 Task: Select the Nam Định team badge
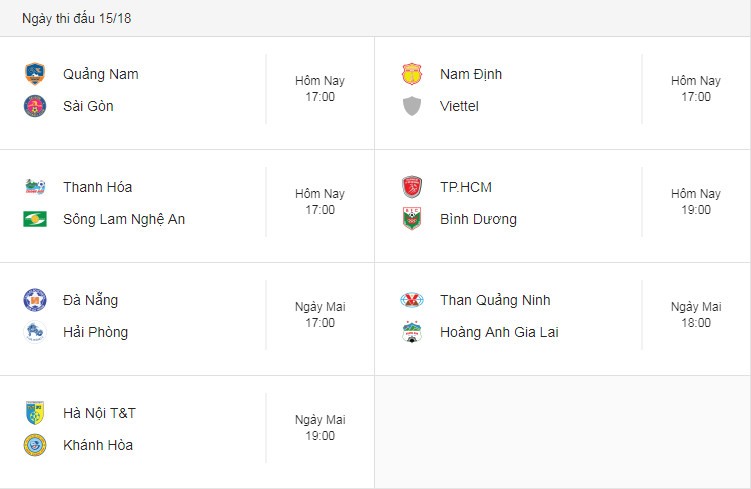click(412, 74)
